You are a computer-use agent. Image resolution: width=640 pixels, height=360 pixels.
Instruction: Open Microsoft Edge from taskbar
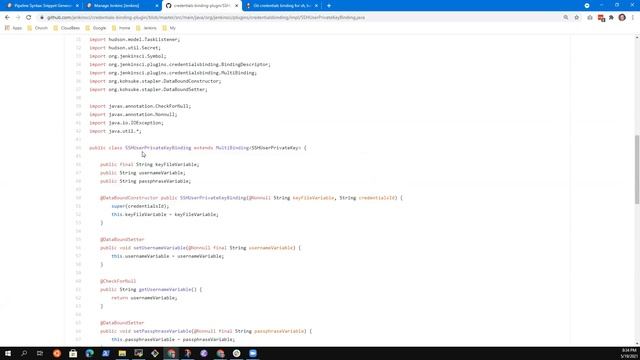click(89, 353)
